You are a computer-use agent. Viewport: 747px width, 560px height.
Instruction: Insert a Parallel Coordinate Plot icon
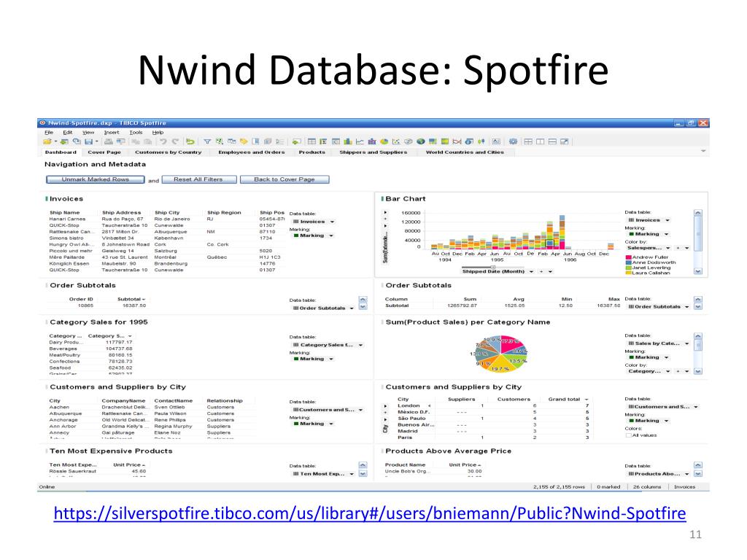pyautogui.click(x=457, y=141)
